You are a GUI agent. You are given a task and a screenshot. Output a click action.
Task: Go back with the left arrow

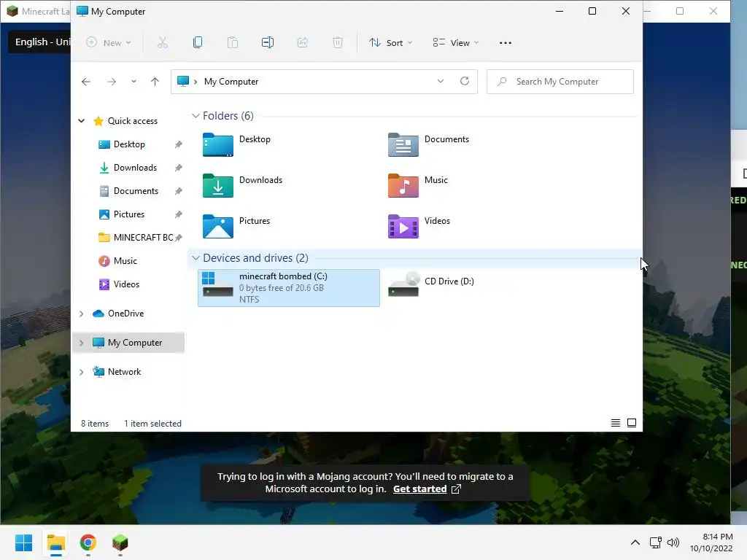pos(86,82)
